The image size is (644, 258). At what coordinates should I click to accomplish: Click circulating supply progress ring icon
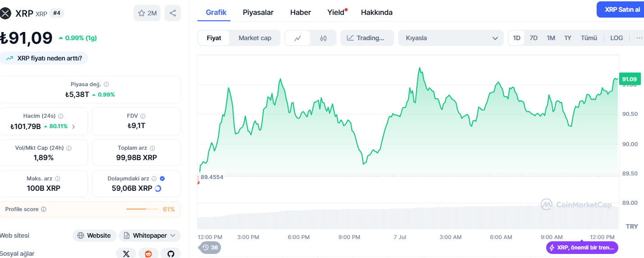(158, 189)
